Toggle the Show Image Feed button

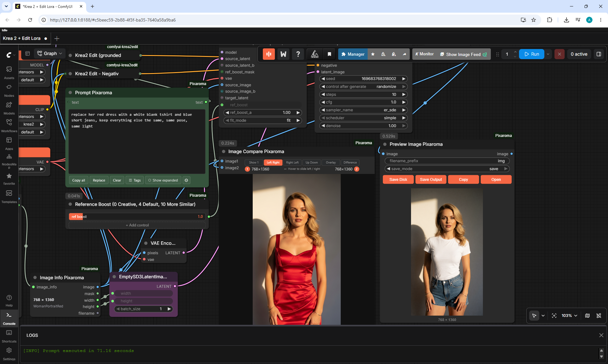(464, 54)
